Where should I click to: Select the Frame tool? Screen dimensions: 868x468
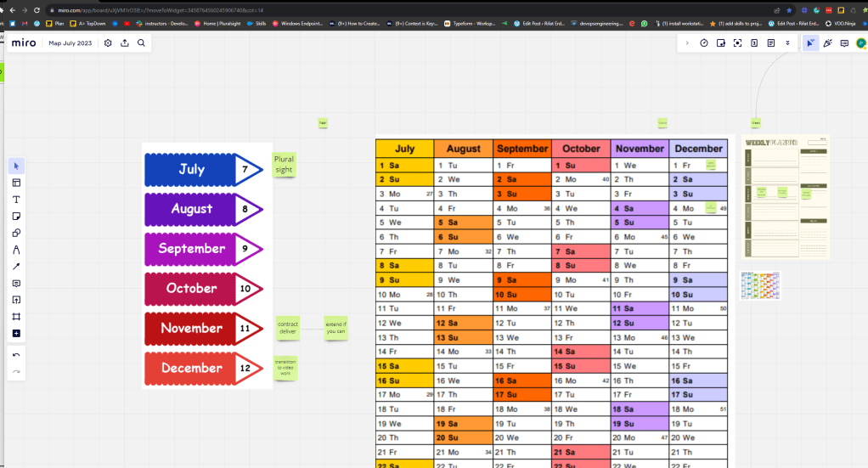pyautogui.click(x=16, y=316)
